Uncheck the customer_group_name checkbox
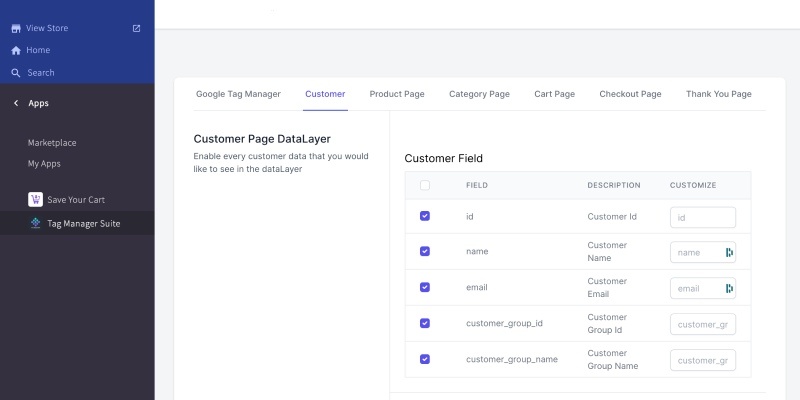The height and width of the screenshot is (400, 800). point(424,359)
